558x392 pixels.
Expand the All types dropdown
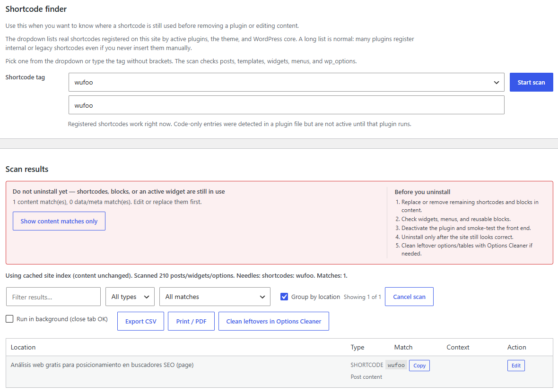[x=130, y=297]
